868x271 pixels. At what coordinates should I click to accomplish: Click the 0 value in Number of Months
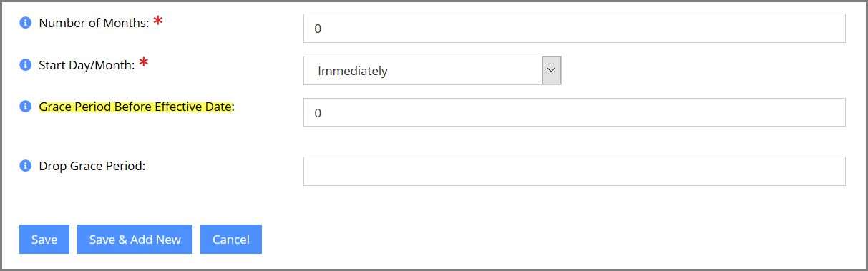[x=318, y=29]
